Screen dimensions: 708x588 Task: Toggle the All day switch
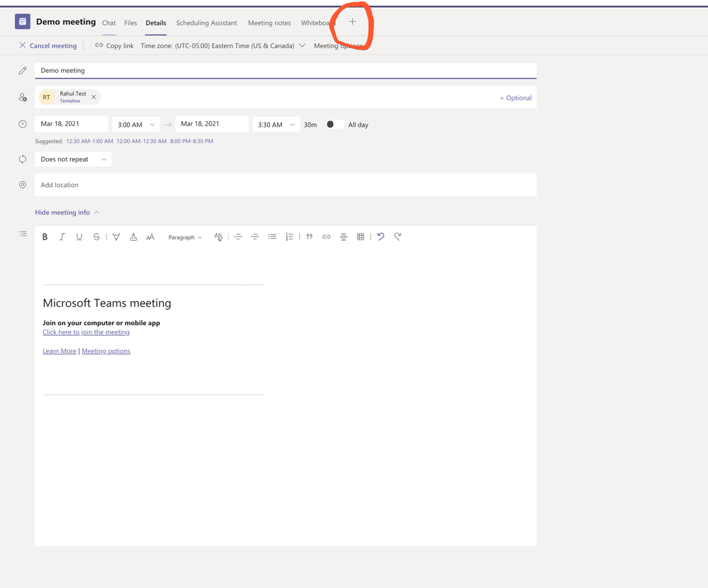(x=335, y=125)
